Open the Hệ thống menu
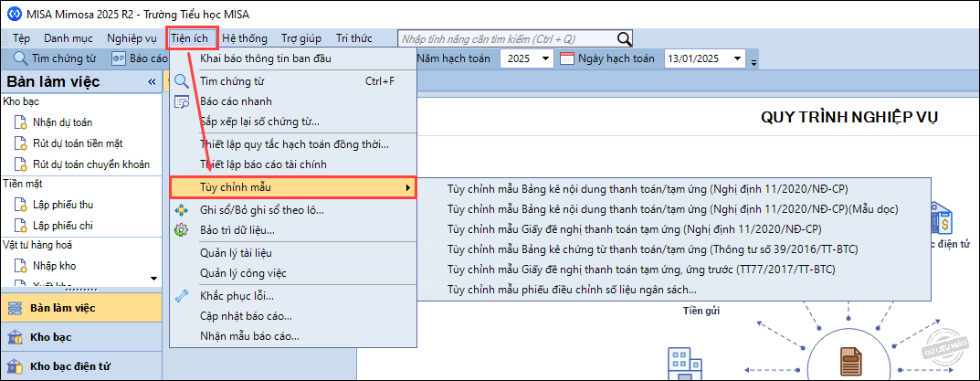The height and width of the screenshot is (381, 980). tap(245, 38)
